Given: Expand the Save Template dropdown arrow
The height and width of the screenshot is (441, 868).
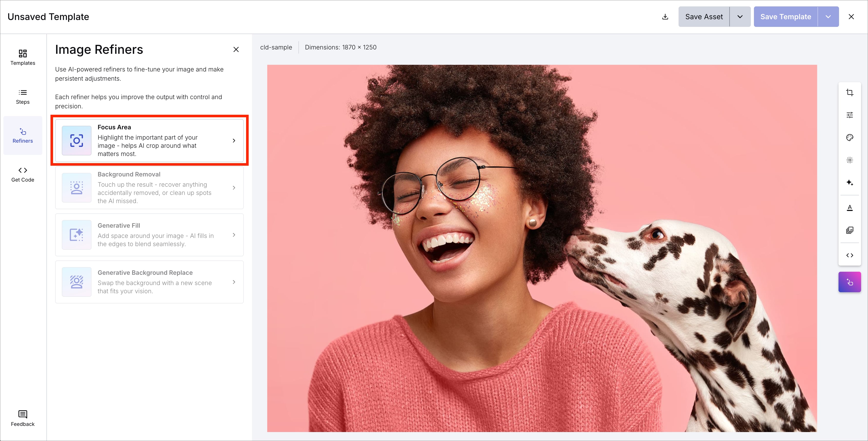Looking at the screenshot, I should (x=828, y=17).
